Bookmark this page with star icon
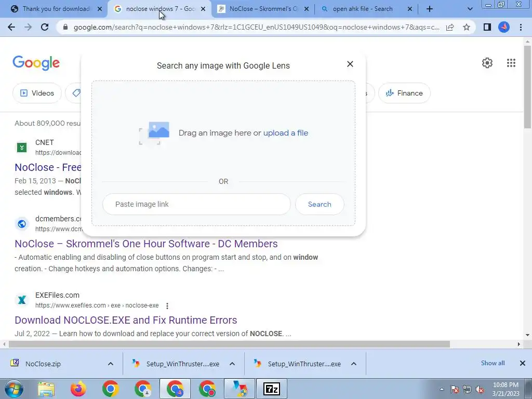This screenshot has width=532, height=399. pos(467,27)
